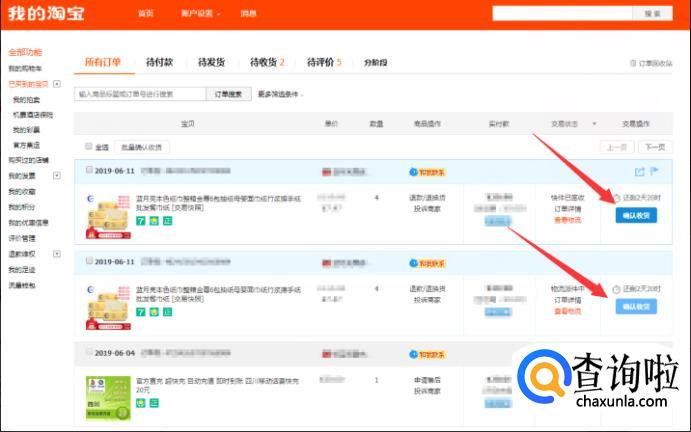This screenshot has height=432, width=691.
Task: Open the tissue product title of 快件已签收 order
Action: [218, 203]
